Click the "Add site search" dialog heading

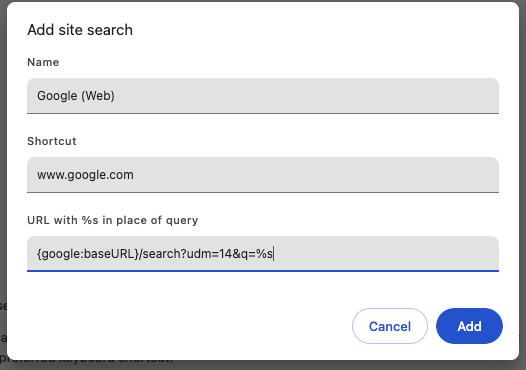tap(80, 30)
